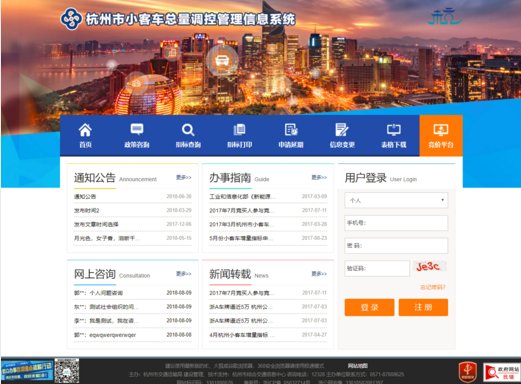Click the site title 杭州市小客车总量调控管理信息系统

tap(190, 19)
